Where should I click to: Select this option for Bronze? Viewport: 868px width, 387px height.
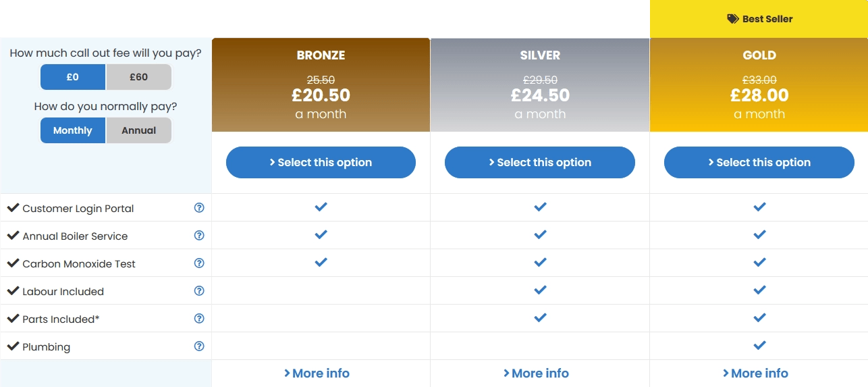click(x=321, y=162)
